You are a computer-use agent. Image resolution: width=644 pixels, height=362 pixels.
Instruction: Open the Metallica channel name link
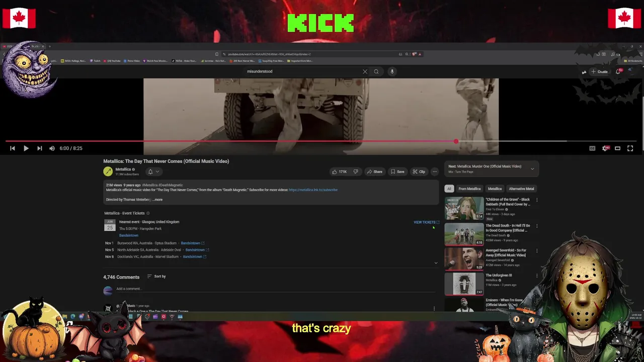click(x=123, y=169)
